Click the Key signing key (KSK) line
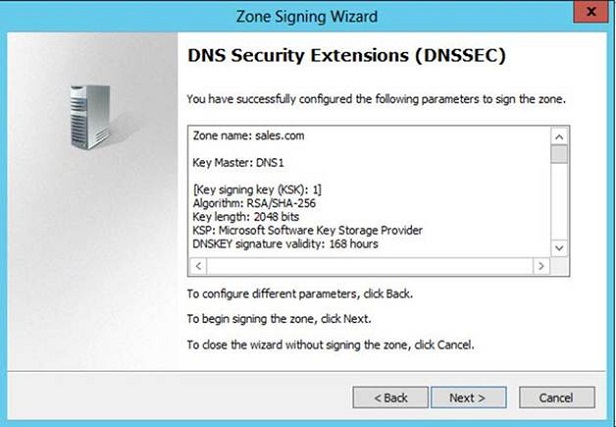The width and height of the screenshot is (616, 427). (x=257, y=190)
